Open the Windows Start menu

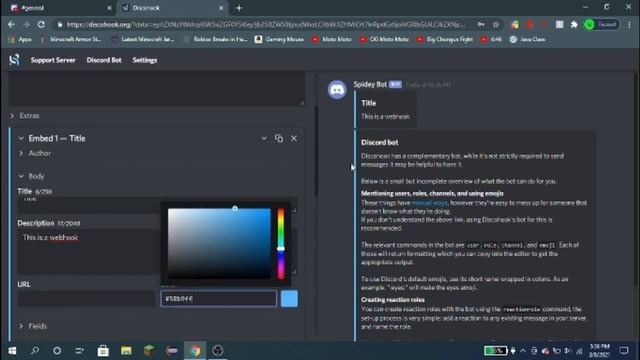pyautogui.click(x=12, y=351)
